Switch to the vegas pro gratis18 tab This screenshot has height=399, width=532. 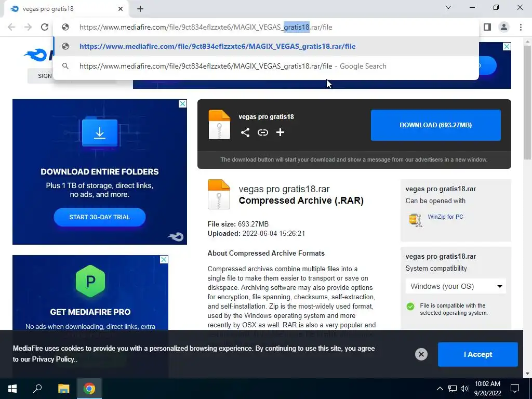(66, 9)
